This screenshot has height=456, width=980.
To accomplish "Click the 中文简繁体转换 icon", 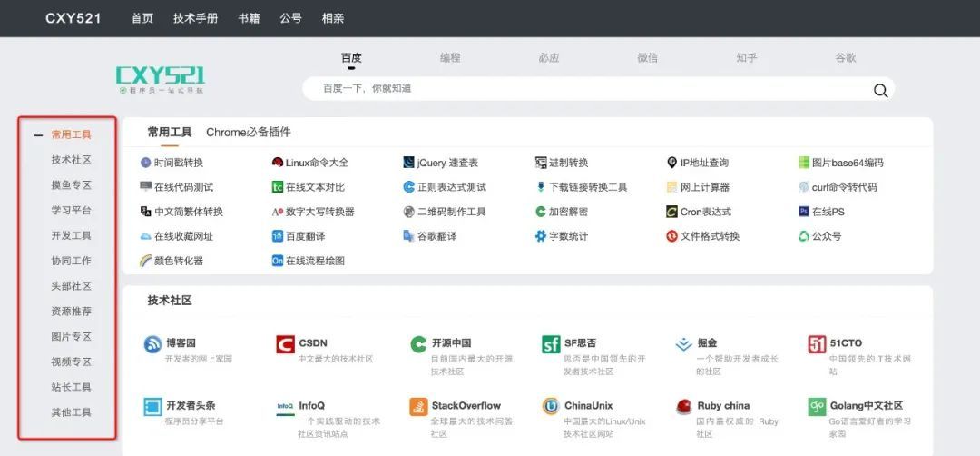I will click(145, 212).
